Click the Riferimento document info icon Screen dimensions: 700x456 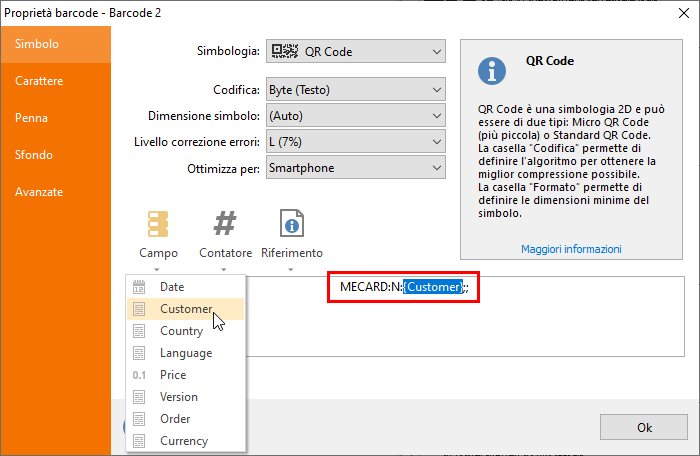click(x=291, y=224)
